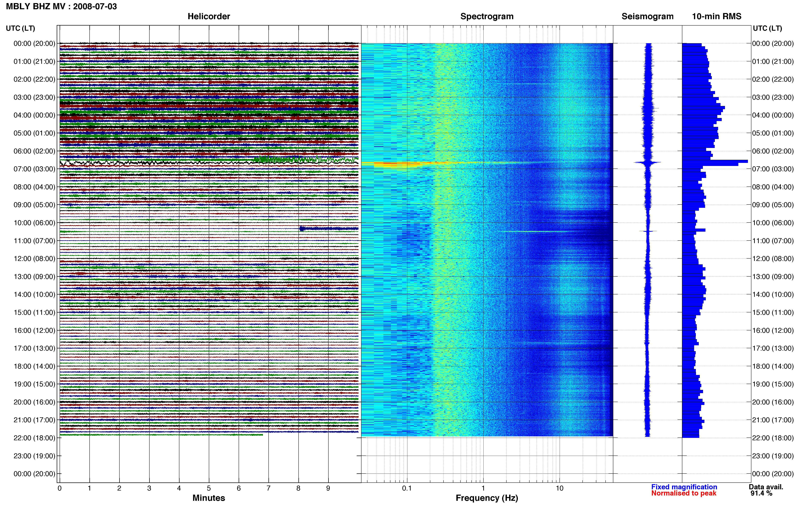Choose '14:00 (10:00)' on the right axis

coord(773,295)
